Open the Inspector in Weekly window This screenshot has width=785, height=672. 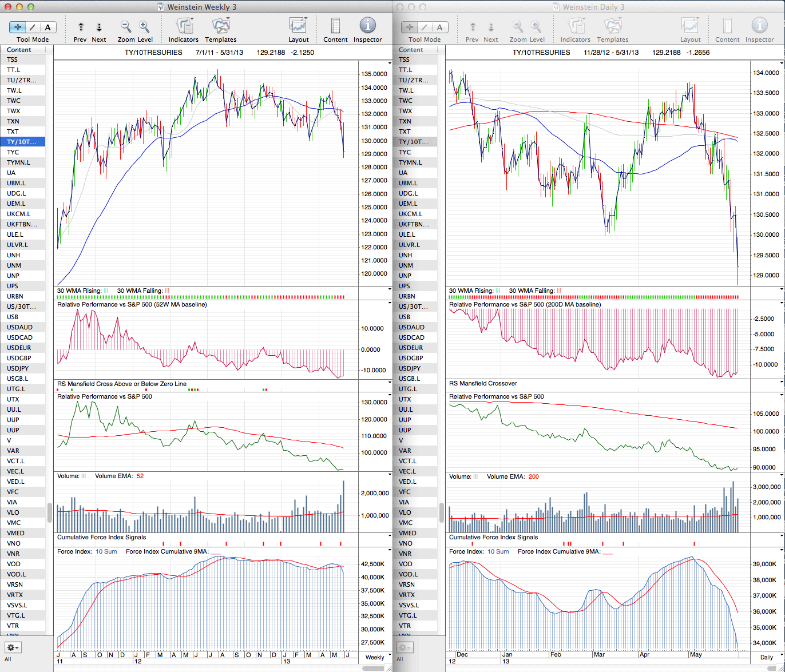pyautogui.click(x=367, y=27)
